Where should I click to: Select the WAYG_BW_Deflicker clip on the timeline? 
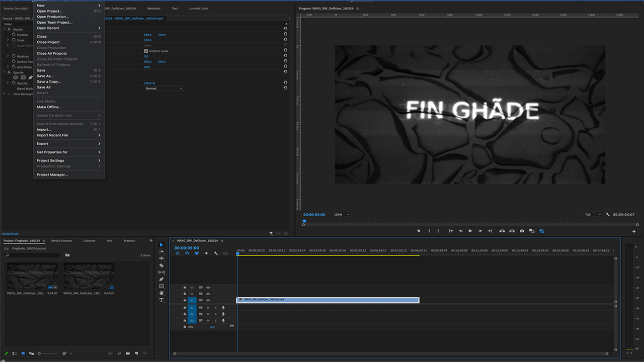[328, 300]
